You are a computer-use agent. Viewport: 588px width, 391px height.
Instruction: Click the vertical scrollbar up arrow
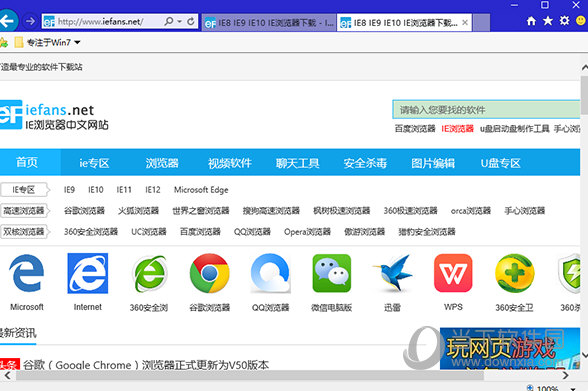584,68
